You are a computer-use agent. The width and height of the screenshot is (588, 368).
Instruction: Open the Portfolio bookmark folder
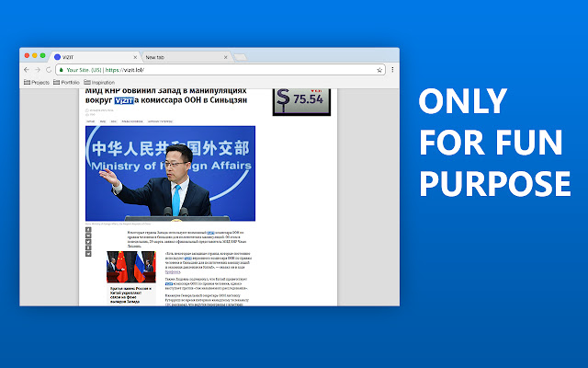tap(66, 82)
